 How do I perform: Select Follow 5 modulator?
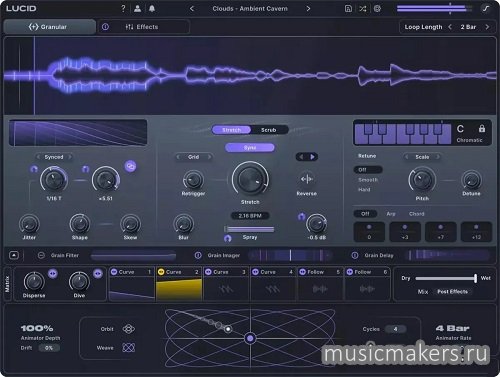click(320, 284)
